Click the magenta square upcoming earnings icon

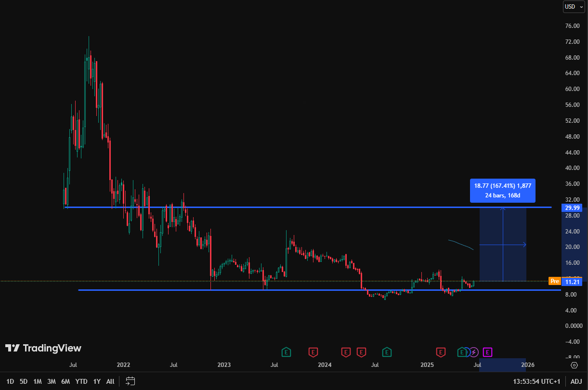(x=487, y=352)
